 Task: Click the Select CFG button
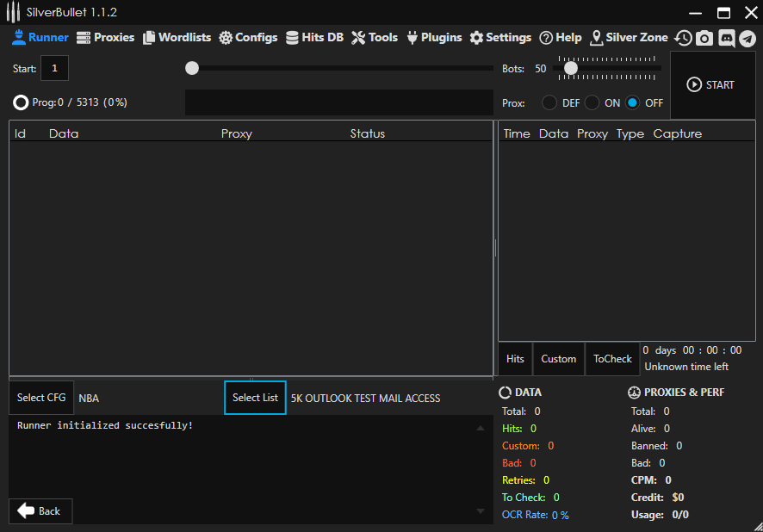[41, 398]
